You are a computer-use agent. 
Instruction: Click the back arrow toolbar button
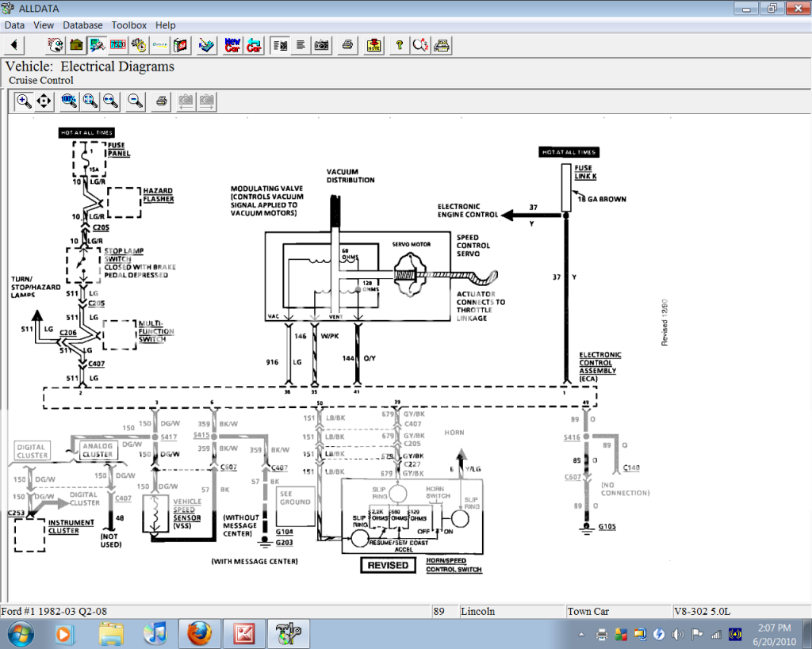point(14,45)
